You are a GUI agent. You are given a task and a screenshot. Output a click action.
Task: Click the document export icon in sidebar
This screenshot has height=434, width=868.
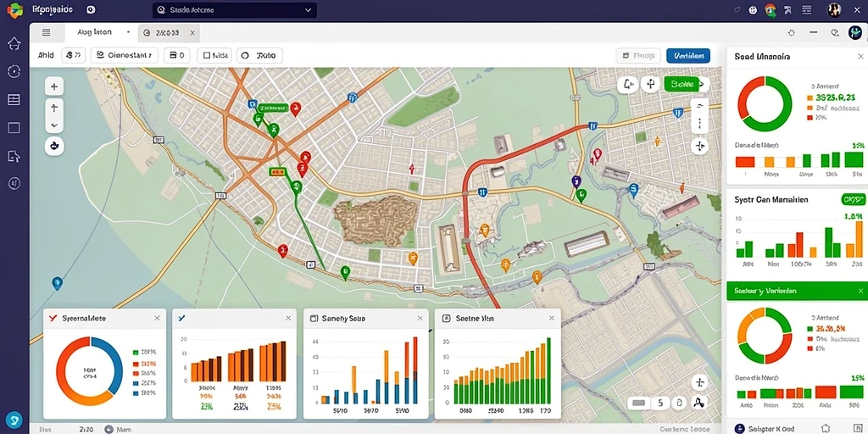pyautogui.click(x=14, y=156)
